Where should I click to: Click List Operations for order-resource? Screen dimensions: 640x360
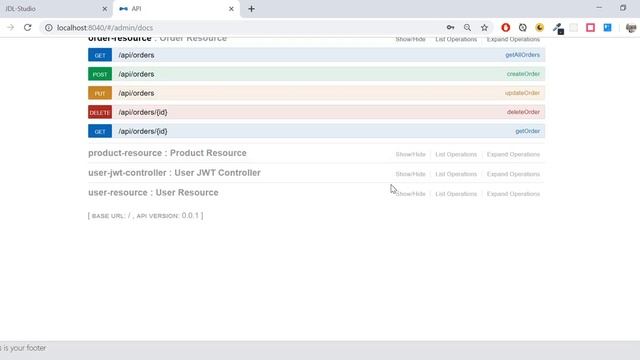tap(456, 40)
